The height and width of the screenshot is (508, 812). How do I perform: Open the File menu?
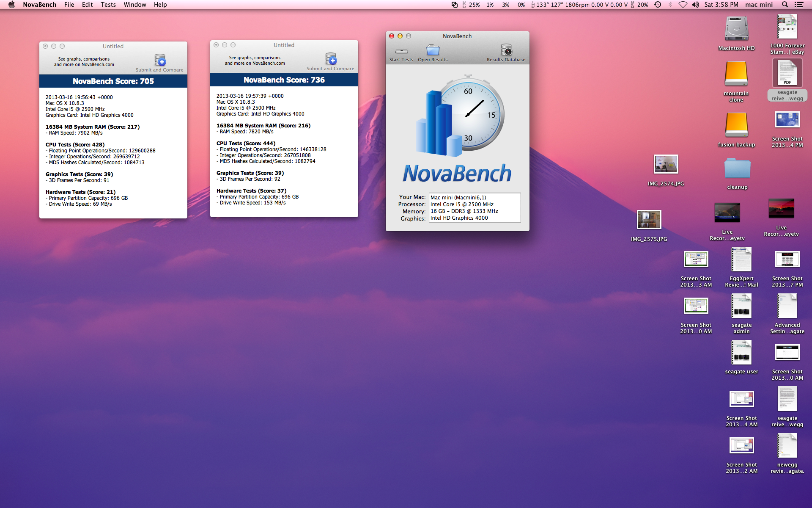(69, 5)
